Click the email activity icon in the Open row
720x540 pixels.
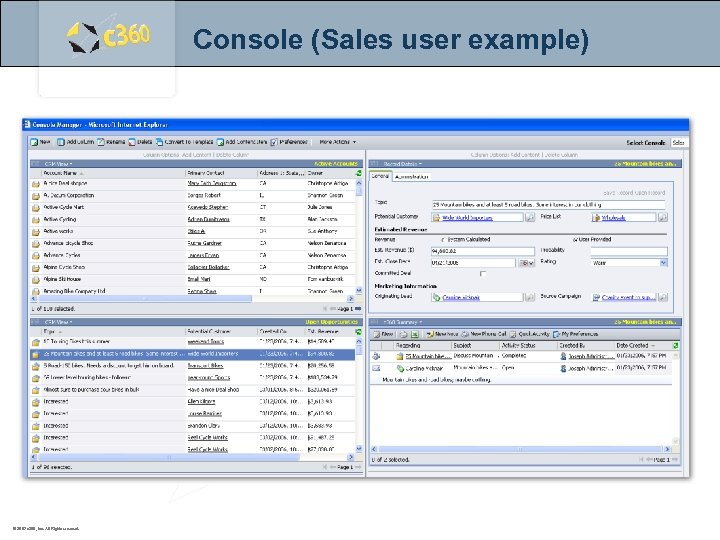click(x=376, y=368)
